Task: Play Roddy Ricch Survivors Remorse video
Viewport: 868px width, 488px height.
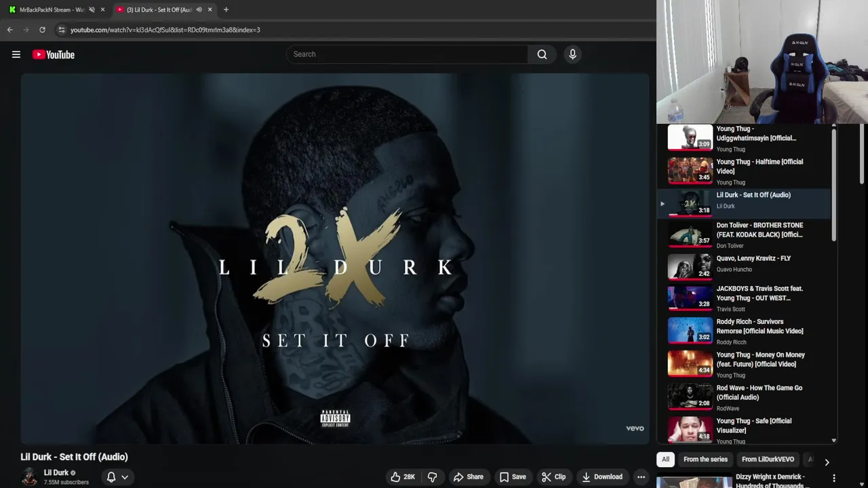Action: 744,331
